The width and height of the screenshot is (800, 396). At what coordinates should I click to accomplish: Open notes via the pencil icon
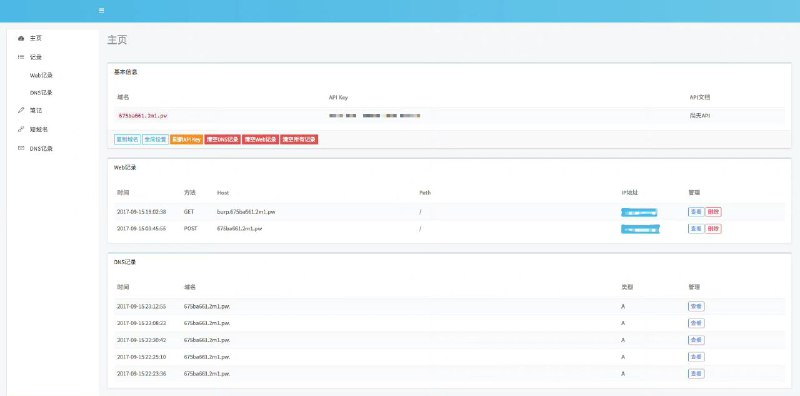click(21, 110)
